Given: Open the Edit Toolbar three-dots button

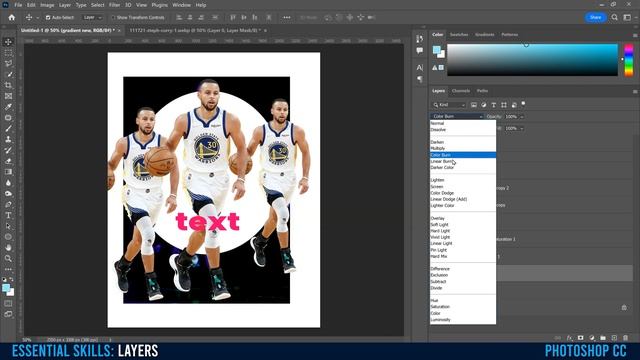Looking at the screenshot, I should click(x=8, y=269).
